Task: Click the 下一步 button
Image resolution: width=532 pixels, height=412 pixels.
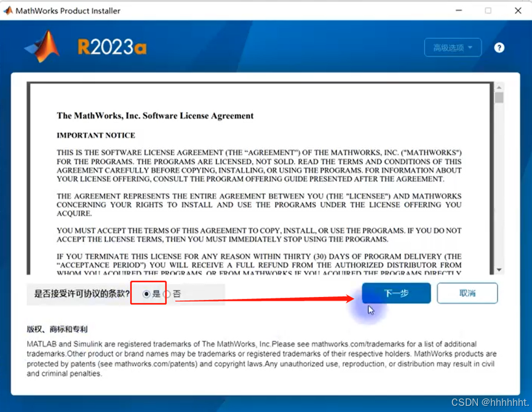Action: (396, 293)
